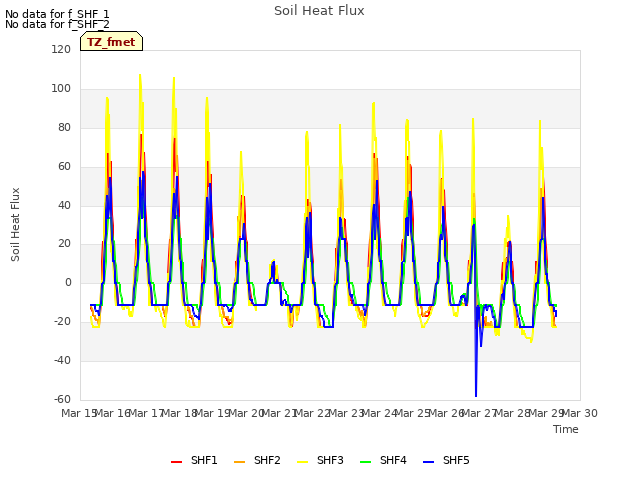
Task: Click the 20 y-axis tick label
Action: pyautogui.click(x=64, y=244)
